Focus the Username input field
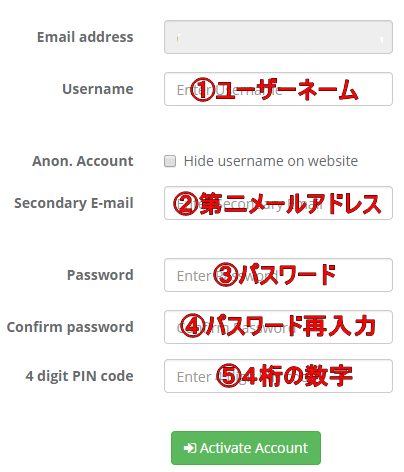404x472 pixels. (x=278, y=89)
